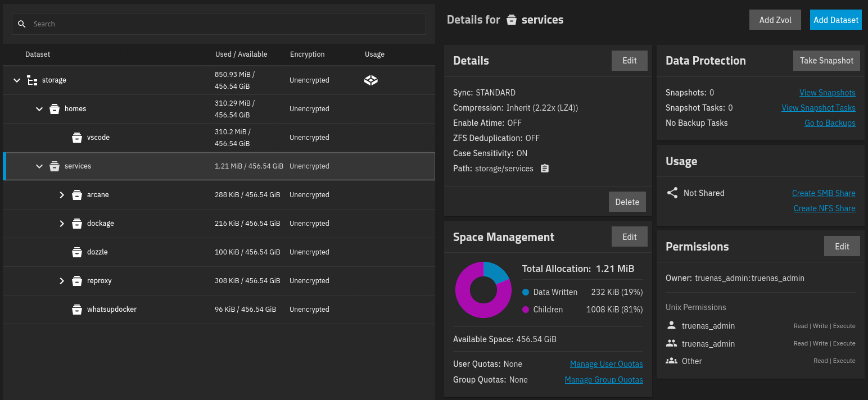Screen dimensions: 868x400
Task: Click the Take Snapshot button
Action: click(x=826, y=61)
